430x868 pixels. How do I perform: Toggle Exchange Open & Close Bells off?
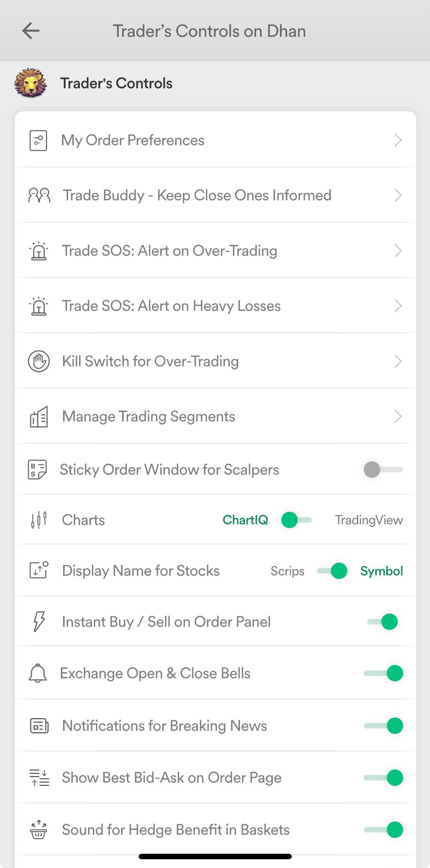(x=384, y=673)
